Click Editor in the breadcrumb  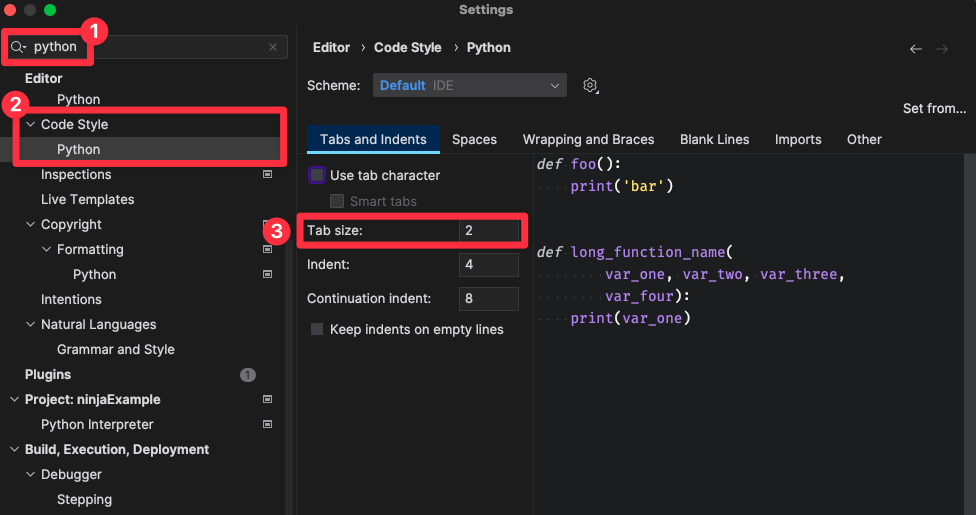point(331,48)
